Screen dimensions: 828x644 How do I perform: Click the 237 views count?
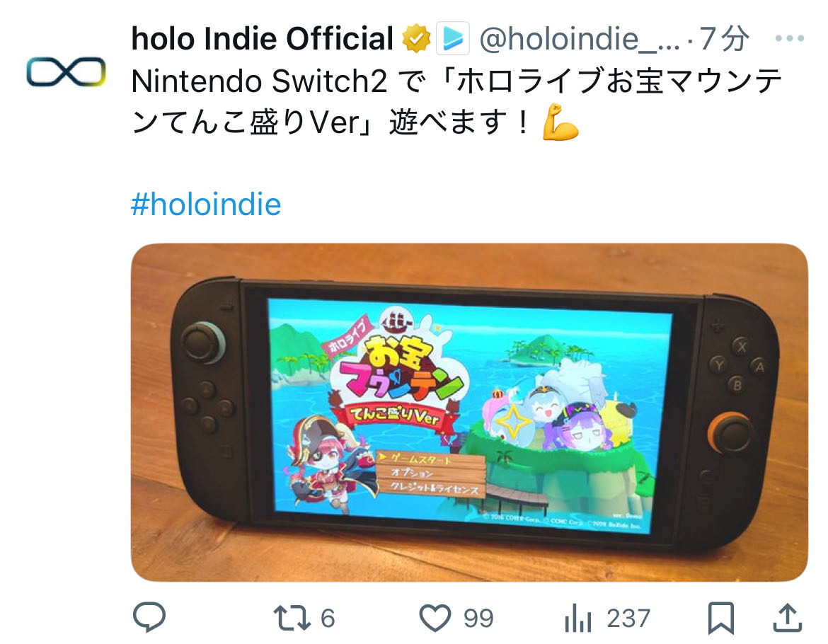pos(628,618)
